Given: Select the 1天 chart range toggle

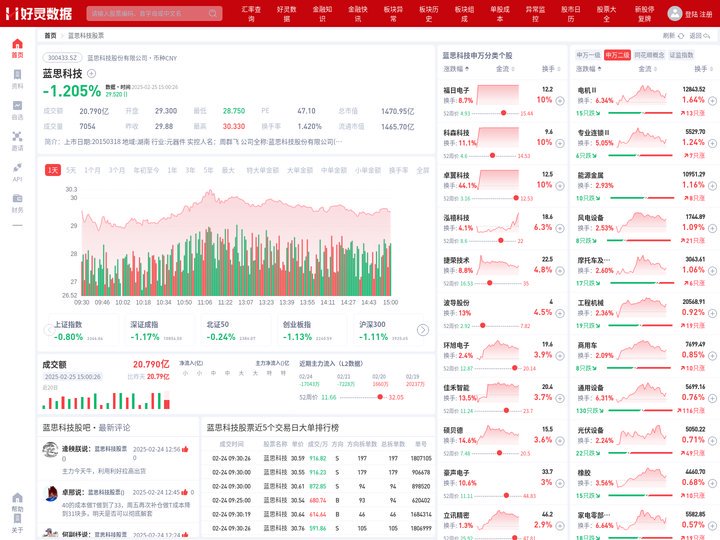Looking at the screenshot, I should point(53,170).
